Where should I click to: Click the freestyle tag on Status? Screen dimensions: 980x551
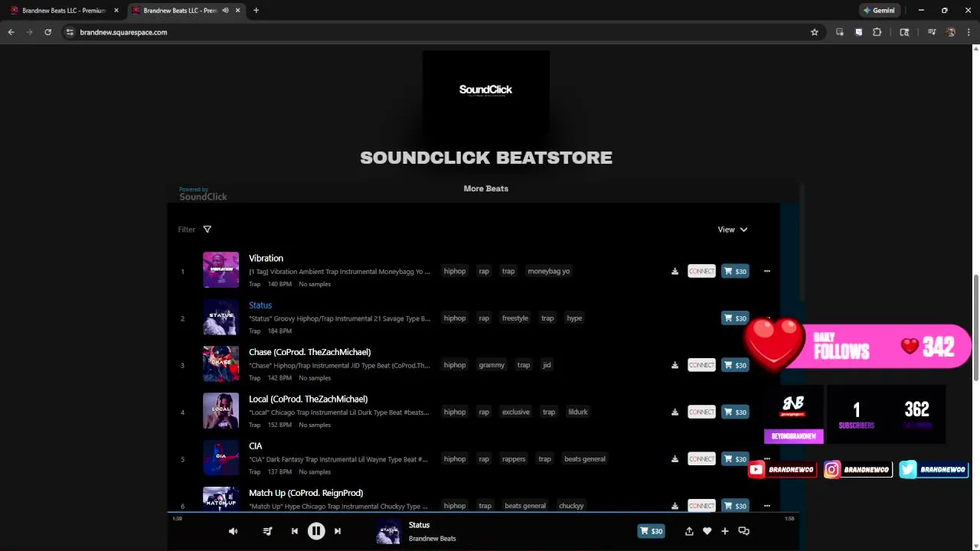click(514, 318)
